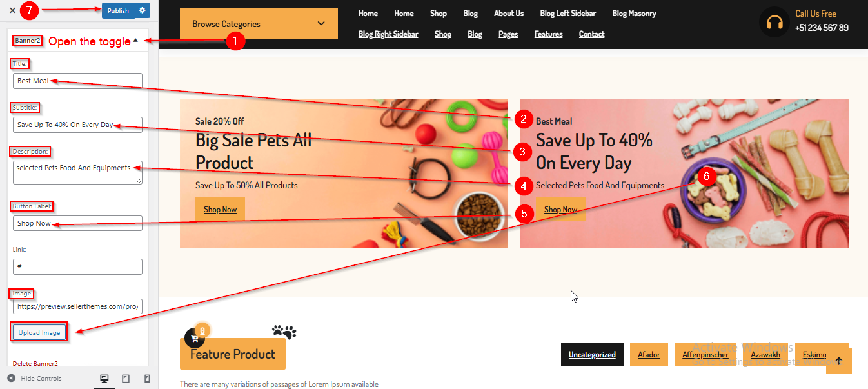Click the Hide Controls arrow icon
The image size is (868, 389).
(x=11, y=378)
